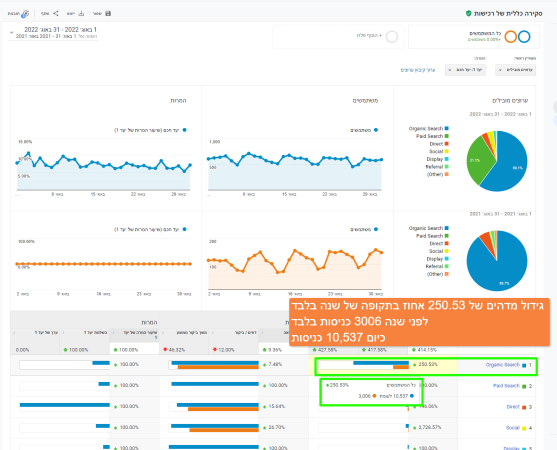Open the insights icon with blue badge
This screenshot has height=450, width=557.
pos(25,14)
